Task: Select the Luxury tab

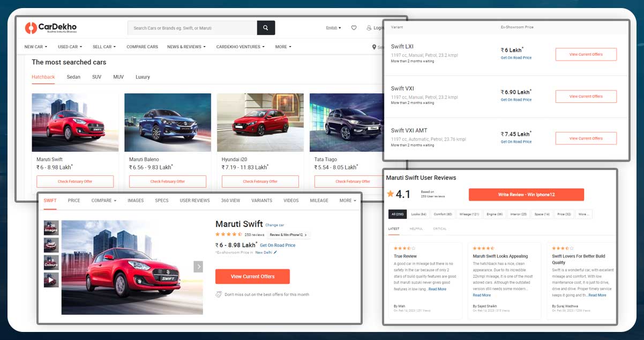Action: coord(143,77)
